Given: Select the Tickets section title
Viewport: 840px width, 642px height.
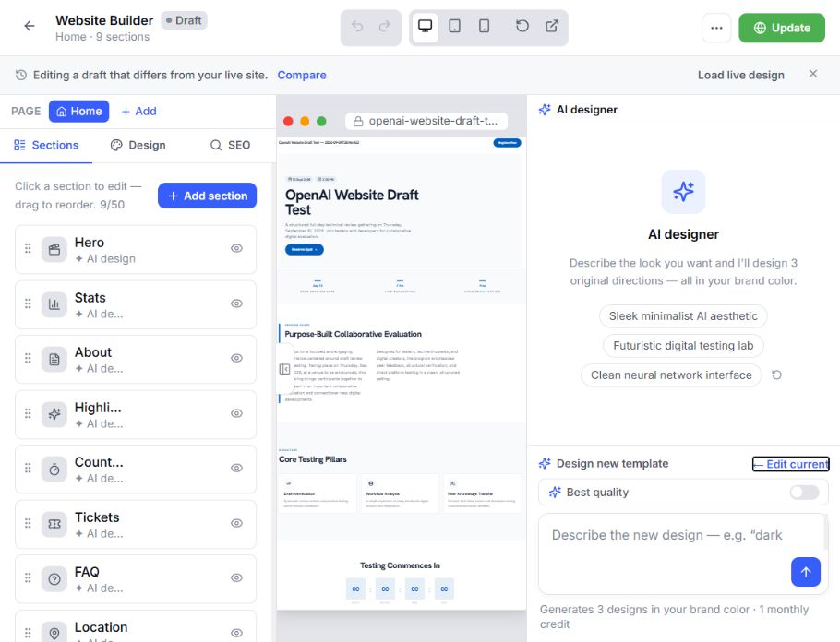Looking at the screenshot, I should 96,517.
